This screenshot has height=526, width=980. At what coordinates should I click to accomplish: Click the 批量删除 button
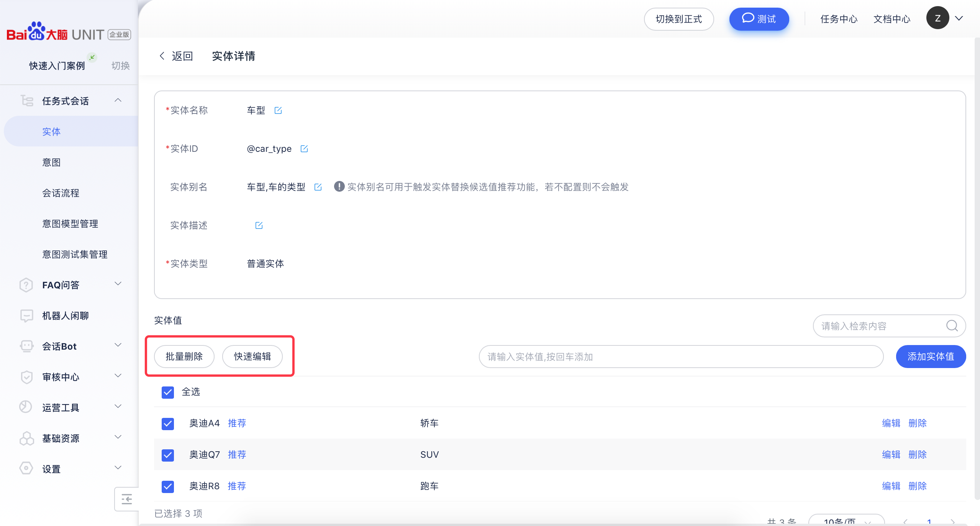point(184,357)
